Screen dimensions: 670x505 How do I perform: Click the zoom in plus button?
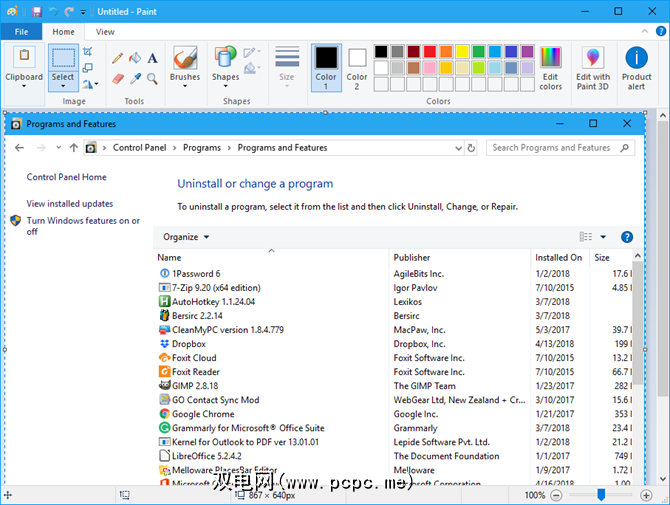pyautogui.click(x=646, y=496)
